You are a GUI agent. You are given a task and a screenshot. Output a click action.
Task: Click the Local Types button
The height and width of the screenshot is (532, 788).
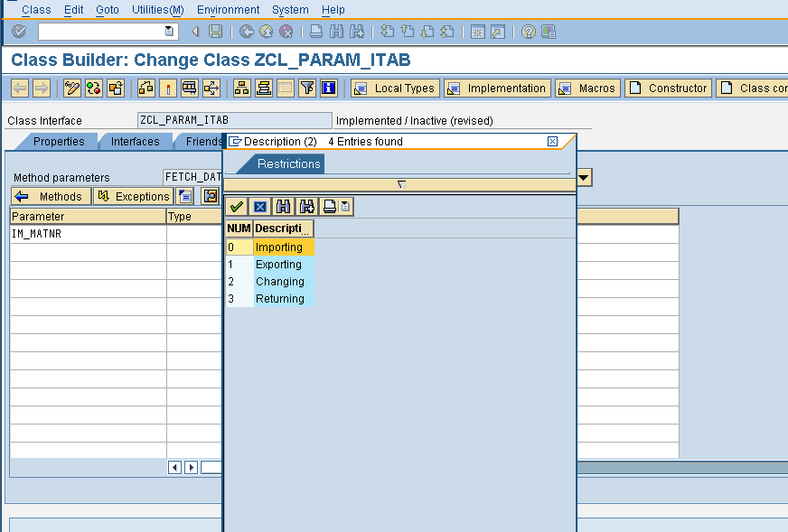pyautogui.click(x=394, y=88)
